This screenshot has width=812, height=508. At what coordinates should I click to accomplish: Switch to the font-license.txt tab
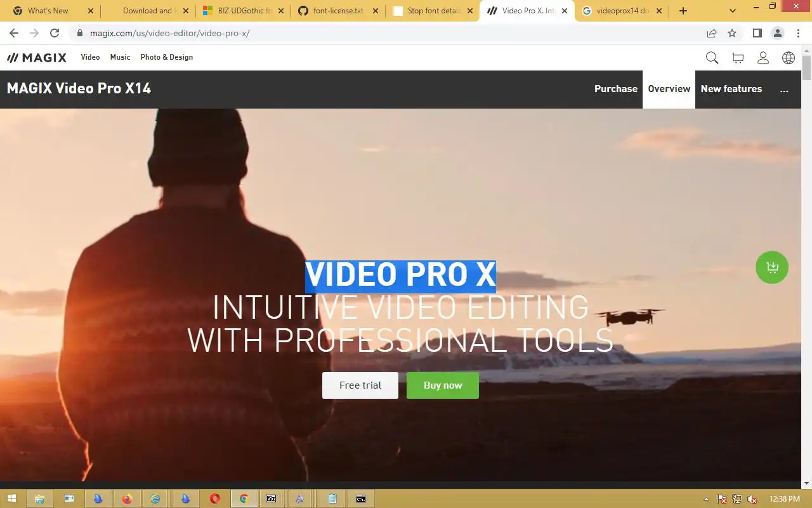pos(338,11)
